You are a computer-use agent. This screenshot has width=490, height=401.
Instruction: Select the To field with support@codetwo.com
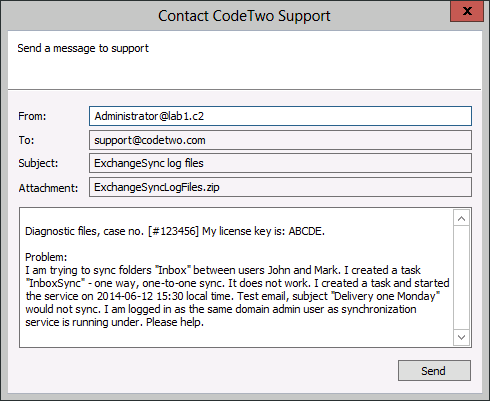tap(280, 140)
